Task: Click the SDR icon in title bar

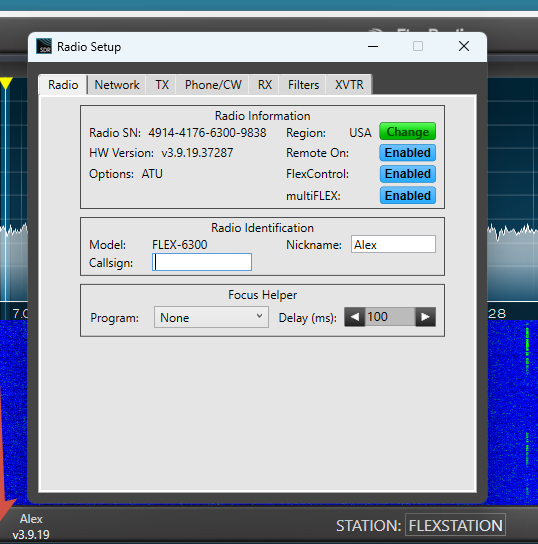Action: pos(44,46)
